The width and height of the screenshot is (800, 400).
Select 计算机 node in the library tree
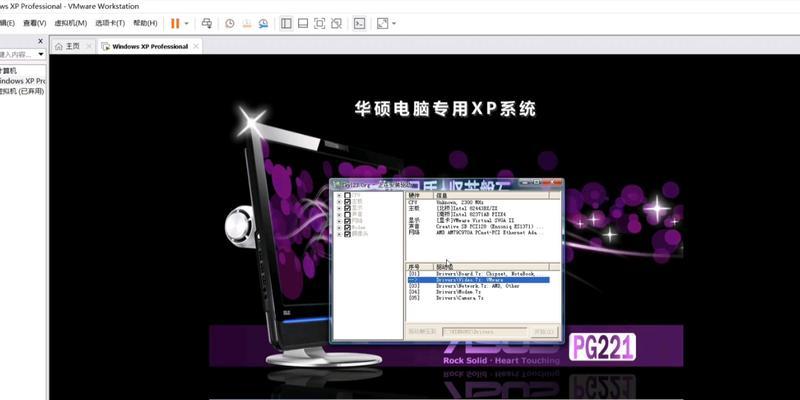[x=8, y=71]
